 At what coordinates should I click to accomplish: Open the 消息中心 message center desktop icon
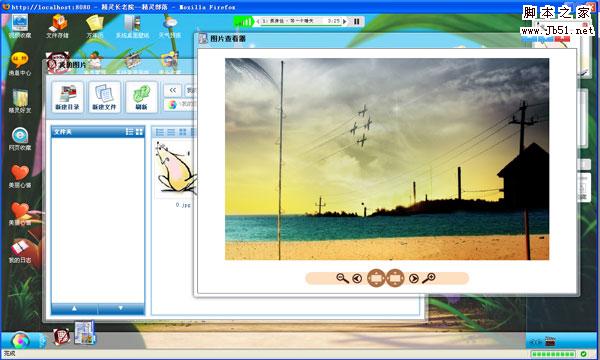[20, 64]
